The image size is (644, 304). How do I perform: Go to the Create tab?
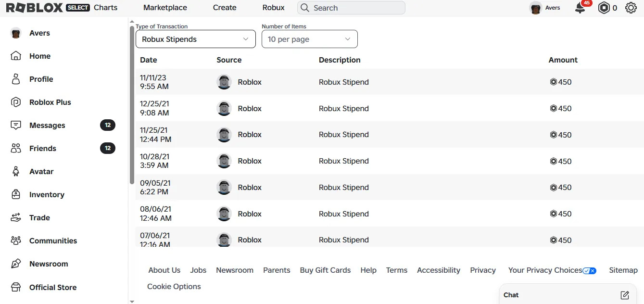click(225, 8)
